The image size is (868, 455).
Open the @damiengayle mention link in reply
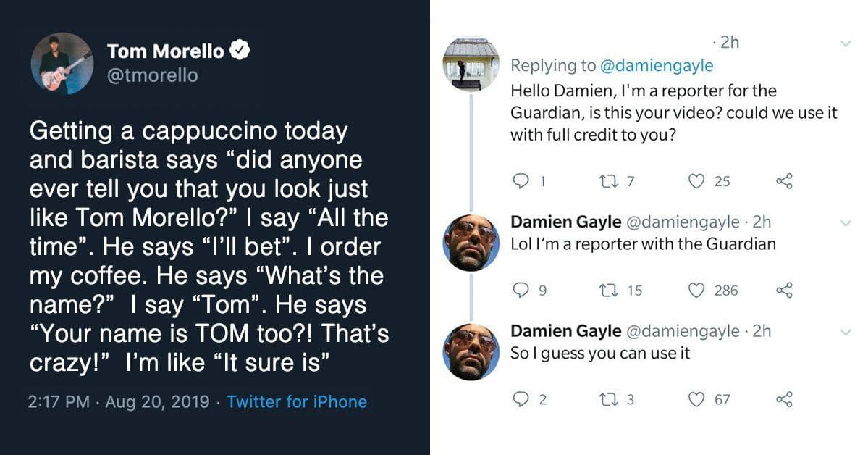[657, 66]
